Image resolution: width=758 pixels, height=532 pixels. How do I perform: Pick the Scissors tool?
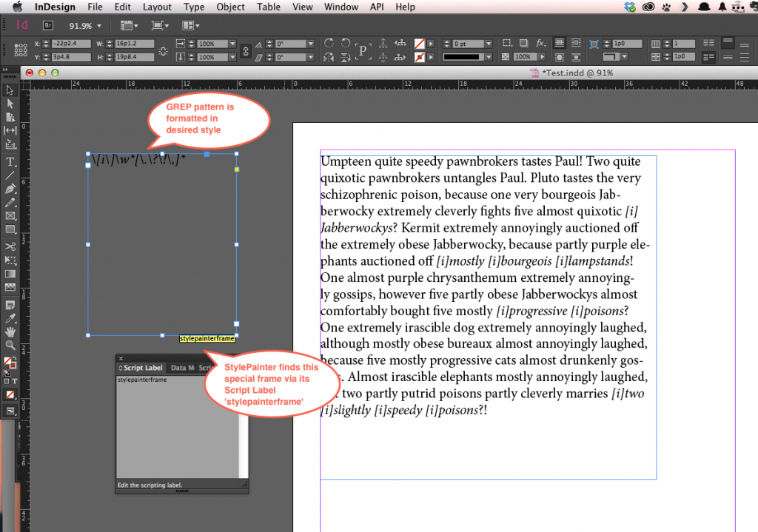pos(10,246)
